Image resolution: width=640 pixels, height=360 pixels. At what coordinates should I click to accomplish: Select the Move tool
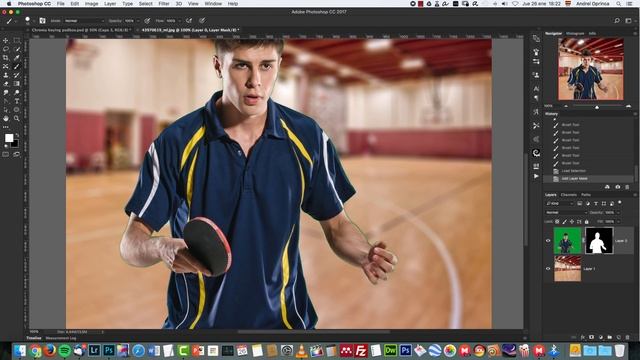pos(6,40)
